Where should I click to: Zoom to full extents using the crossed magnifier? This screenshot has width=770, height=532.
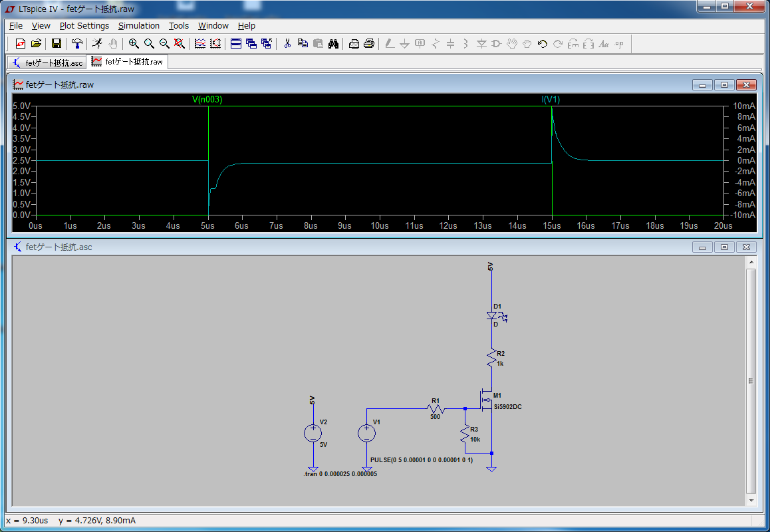179,44
